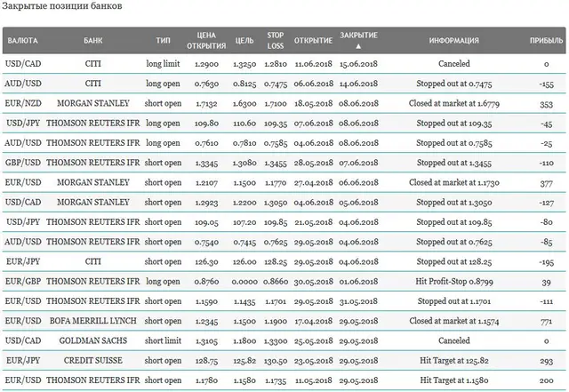Image resolution: width=569 pixels, height=392 pixels.
Task: Click 'Stopped out at 128.25' cell
Action: [x=454, y=261]
